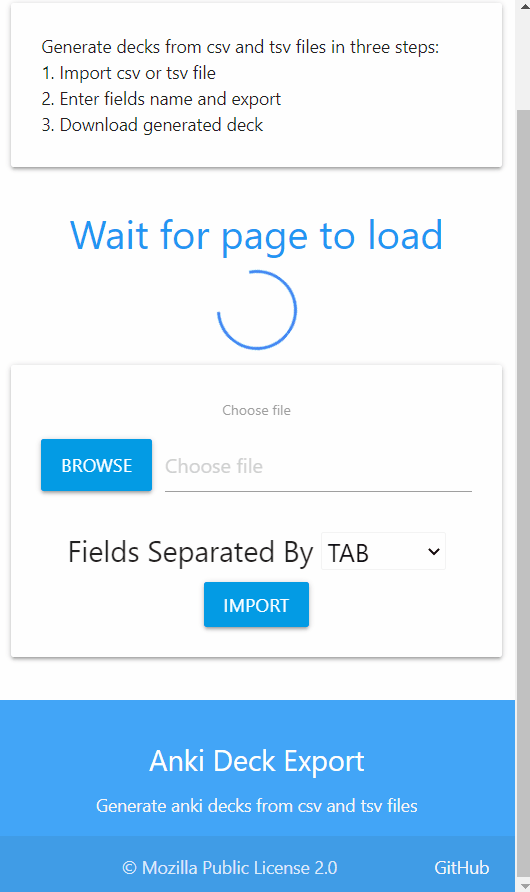Open the TAB separator dropdown
The height and width of the screenshot is (892, 530).
pos(383,551)
